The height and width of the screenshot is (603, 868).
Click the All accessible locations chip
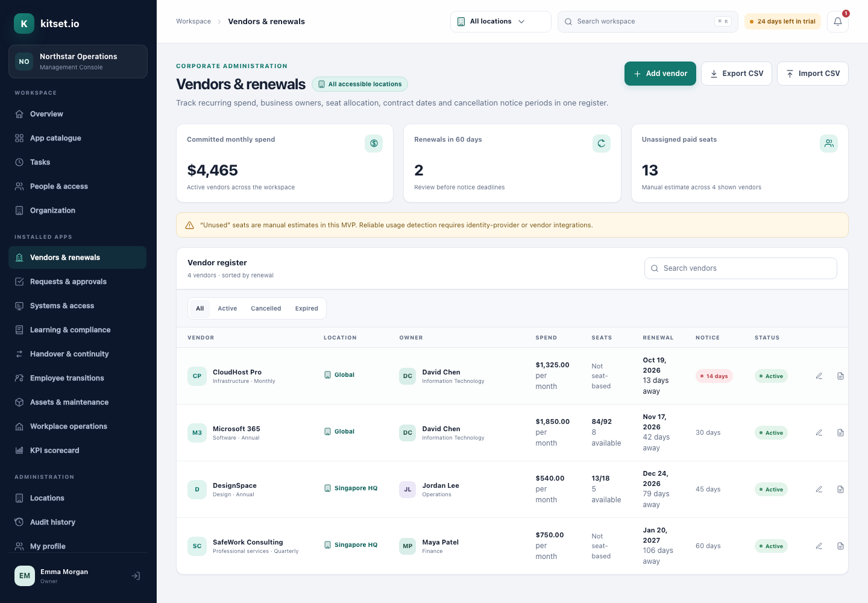coord(360,84)
